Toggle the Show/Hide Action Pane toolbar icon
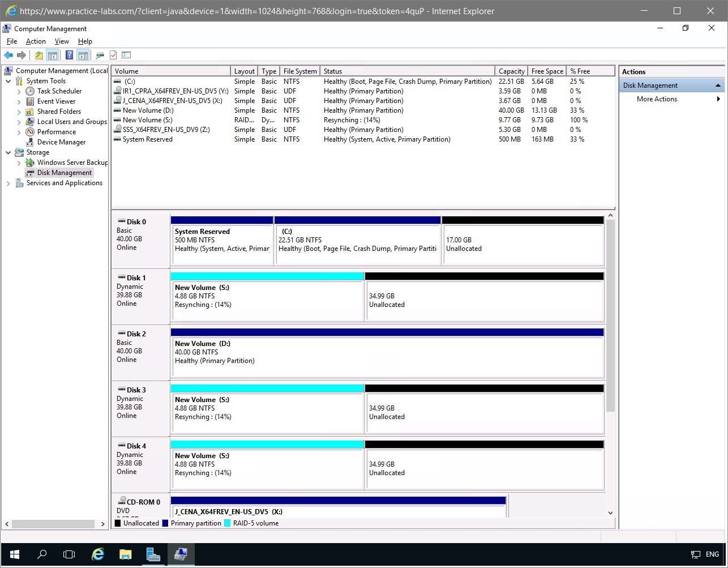Screen dimensions: 728x568 [83, 55]
